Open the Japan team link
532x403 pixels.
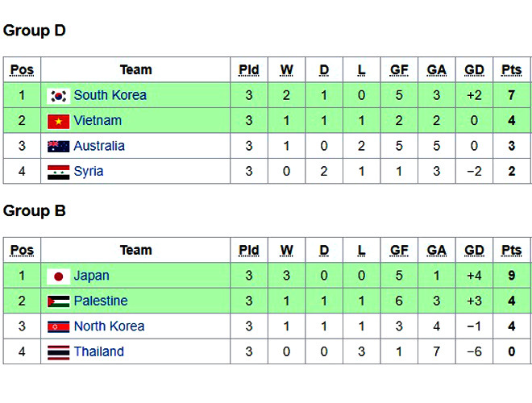pyautogui.click(x=91, y=276)
